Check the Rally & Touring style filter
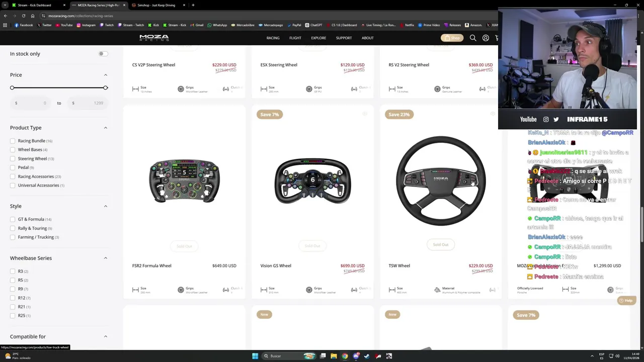 [13, 228]
